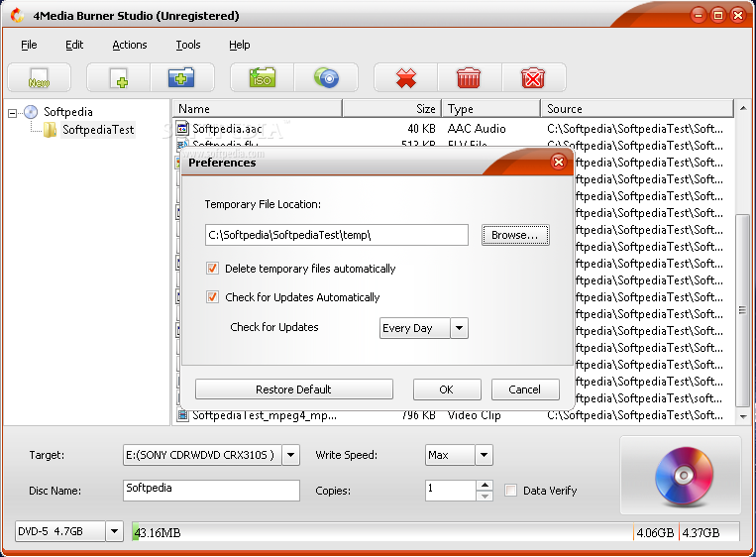
Task: Sort by the Name column header
Action: coord(258,108)
